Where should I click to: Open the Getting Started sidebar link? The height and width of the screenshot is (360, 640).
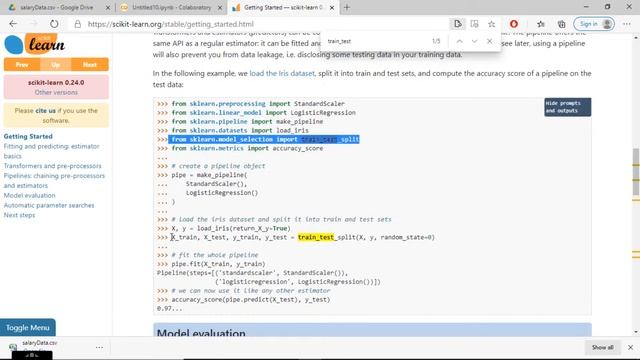tap(28, 136)
